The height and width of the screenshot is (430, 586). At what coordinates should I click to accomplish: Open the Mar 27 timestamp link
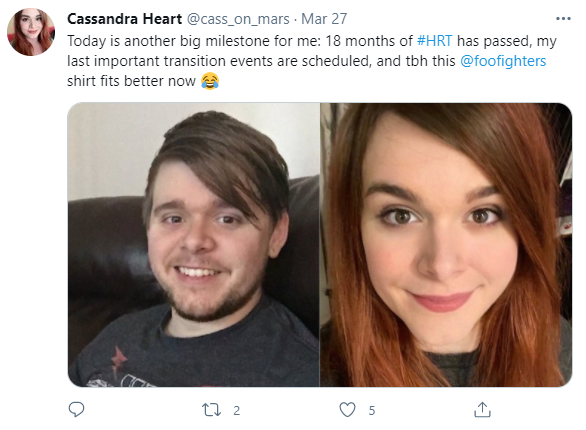pos(324,19)
